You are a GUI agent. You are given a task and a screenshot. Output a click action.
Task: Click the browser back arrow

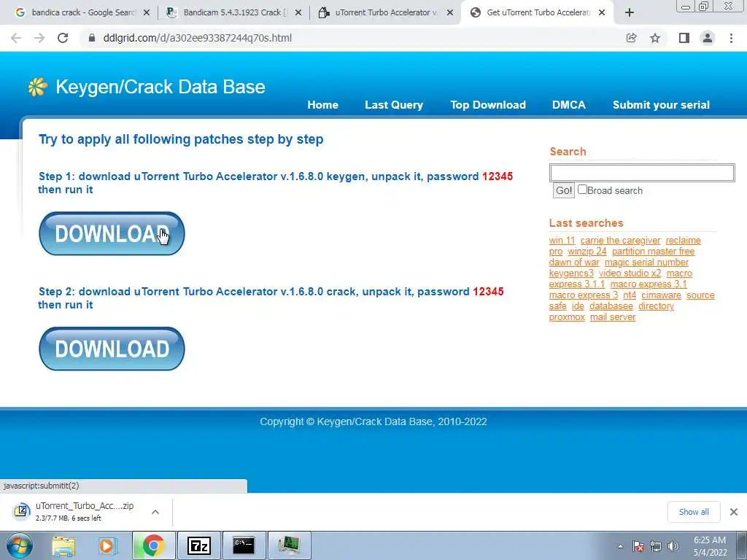16,38
